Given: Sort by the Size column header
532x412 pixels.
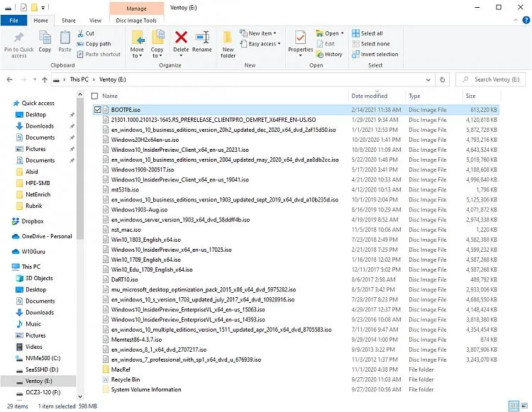Looking at the screenshot, I should [470, 96].
